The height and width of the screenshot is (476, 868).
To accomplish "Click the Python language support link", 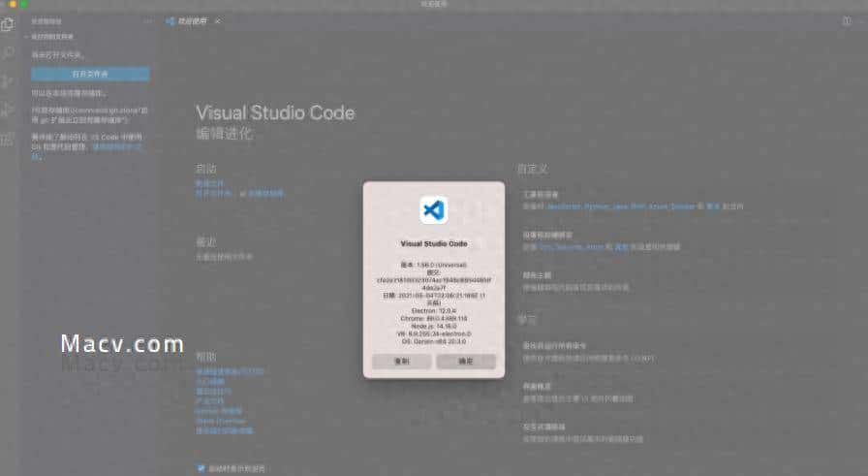I will [597, 206].
